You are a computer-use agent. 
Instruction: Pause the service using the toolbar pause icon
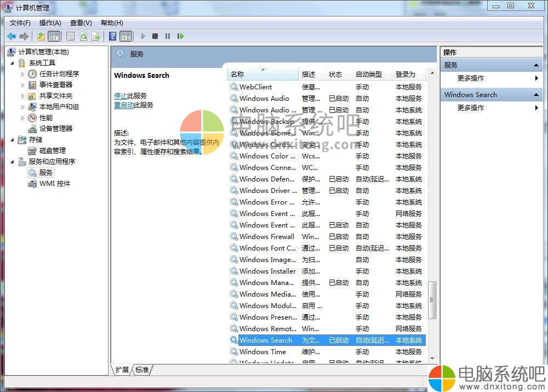point(168,36)
